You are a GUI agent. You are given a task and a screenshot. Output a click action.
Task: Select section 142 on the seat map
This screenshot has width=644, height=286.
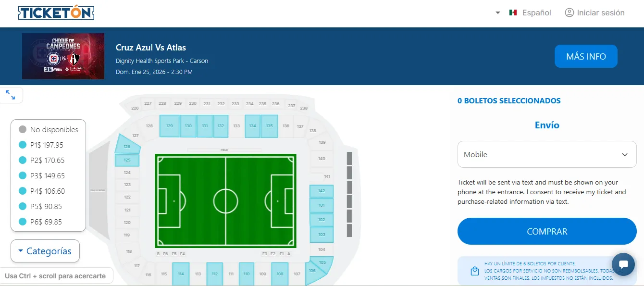pos(321,190)
